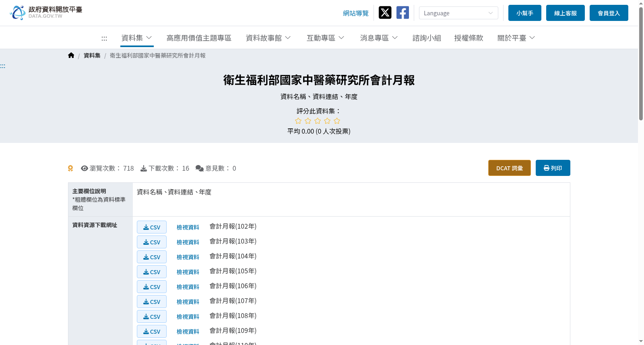644x345 pixels.
Task: Click the scrollbar down arrow
Action: [641, 341]
